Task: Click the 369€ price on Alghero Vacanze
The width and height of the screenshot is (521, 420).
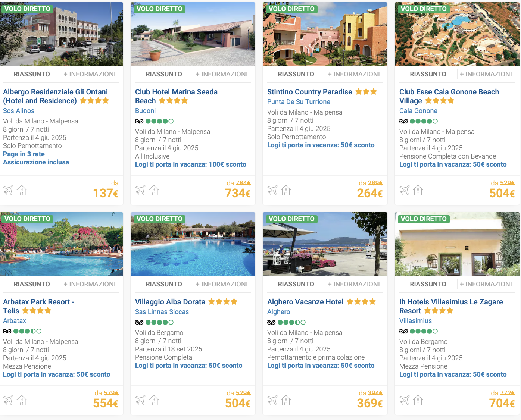Action: click(x=370, y=403)
